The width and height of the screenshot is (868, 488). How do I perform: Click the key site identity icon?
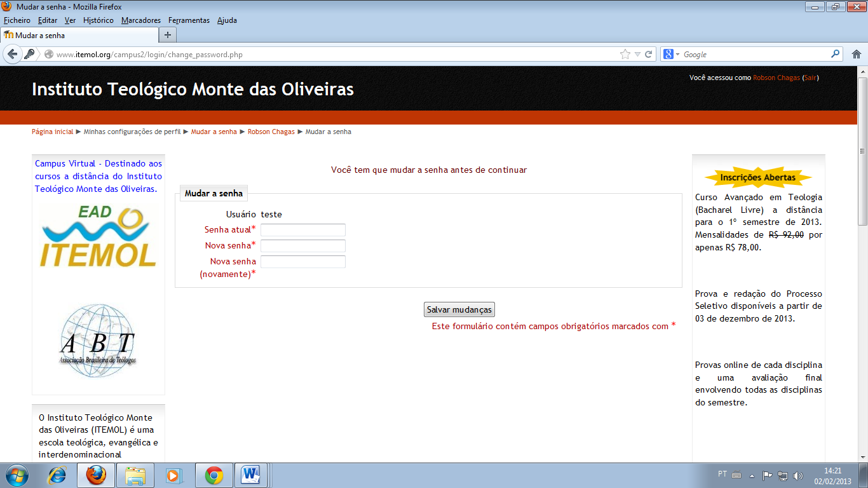pyautogui.click(x=29, y=55)
